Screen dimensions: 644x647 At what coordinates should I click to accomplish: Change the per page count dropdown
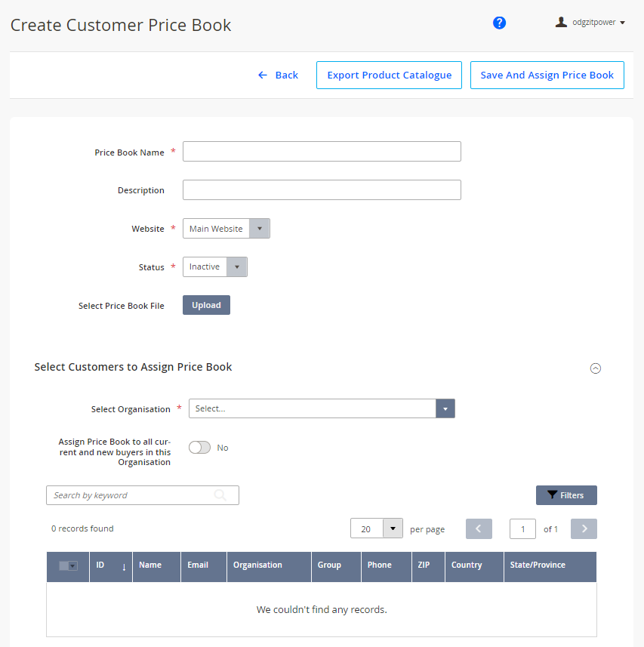376,528
